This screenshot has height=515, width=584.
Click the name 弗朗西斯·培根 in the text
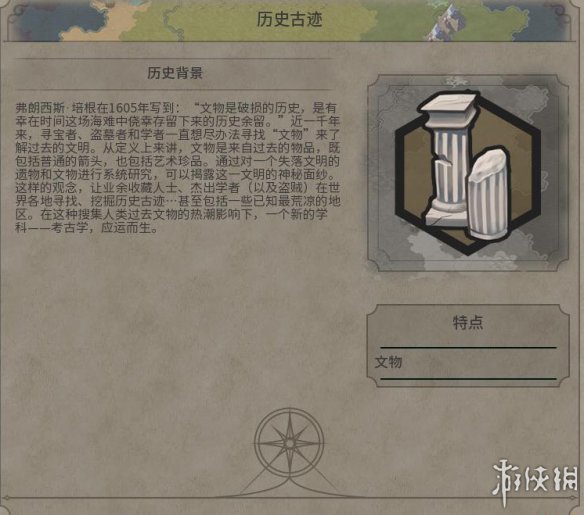point(54,108)
